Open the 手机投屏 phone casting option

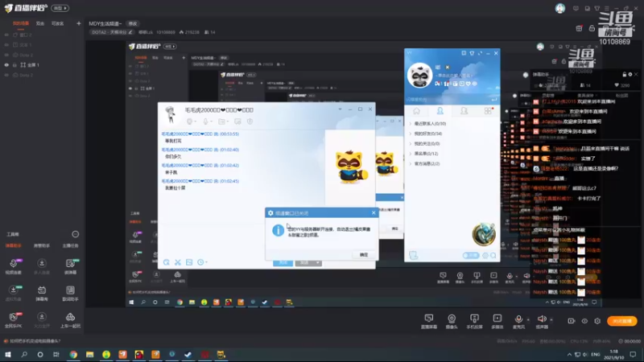[x=474, y=321]
